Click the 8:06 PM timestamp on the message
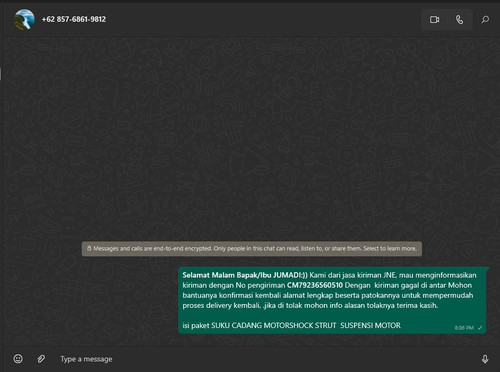 464,328
